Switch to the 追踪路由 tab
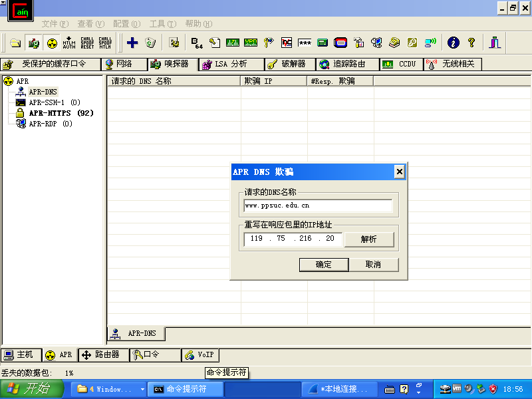 (x=348, y=64)
